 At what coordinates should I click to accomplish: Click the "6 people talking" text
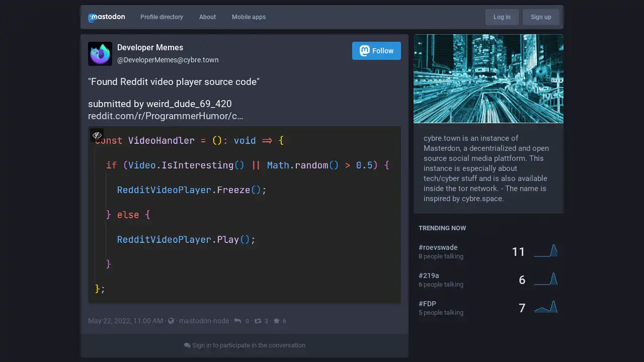click(441, 285)
